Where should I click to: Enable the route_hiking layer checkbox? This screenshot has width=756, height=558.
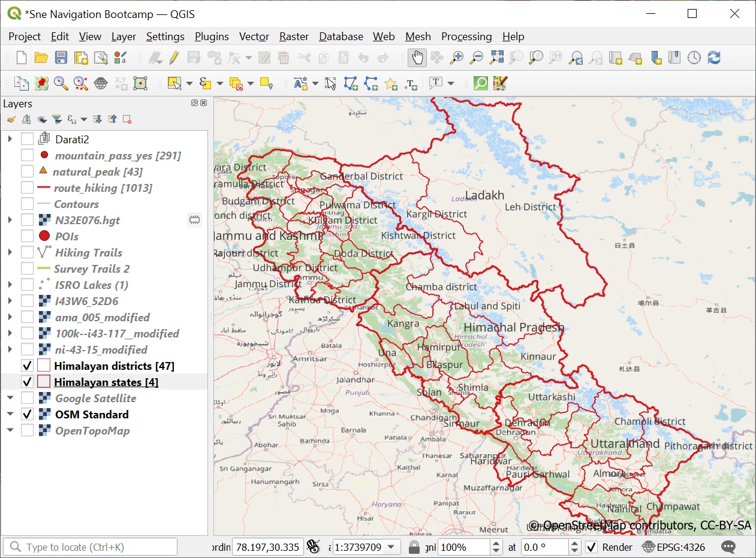coord(27,188)
